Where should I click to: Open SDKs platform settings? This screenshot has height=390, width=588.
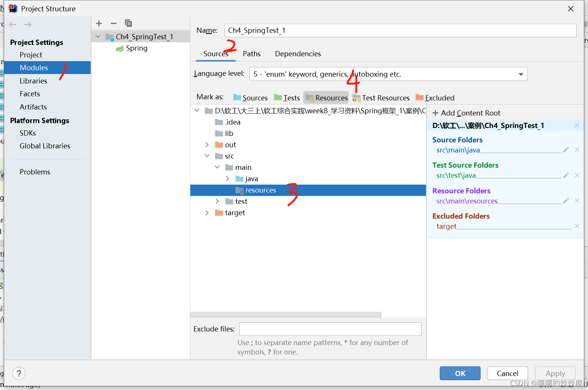28,133
